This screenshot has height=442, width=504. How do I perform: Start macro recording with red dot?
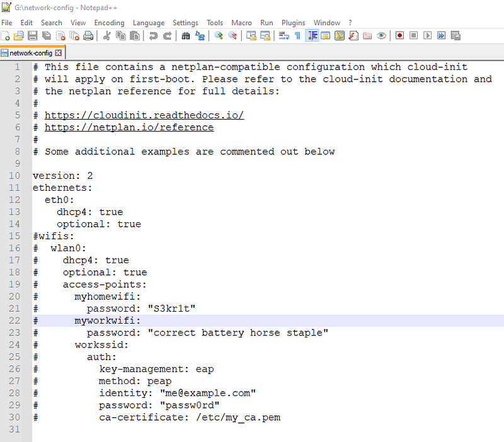click(399, 35)
